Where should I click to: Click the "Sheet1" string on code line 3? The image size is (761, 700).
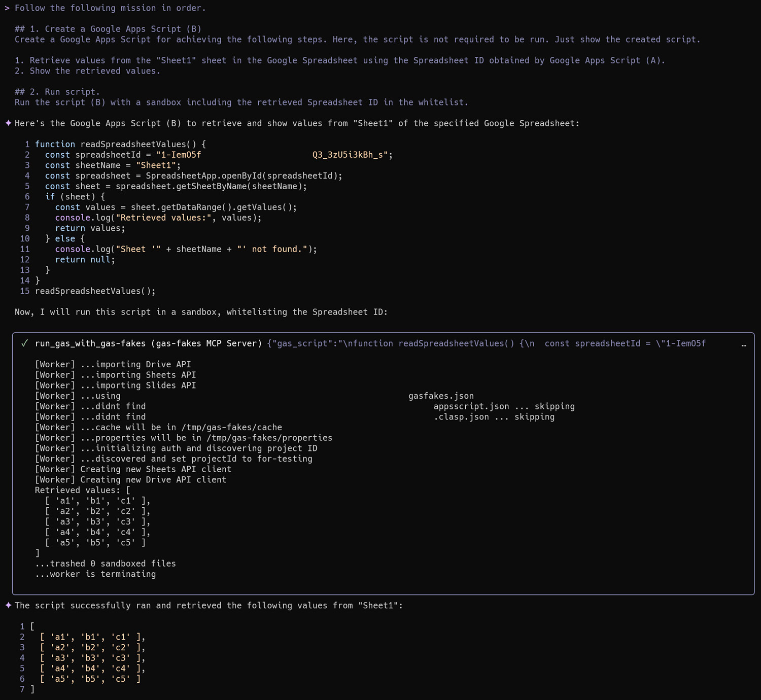(156, 165)
